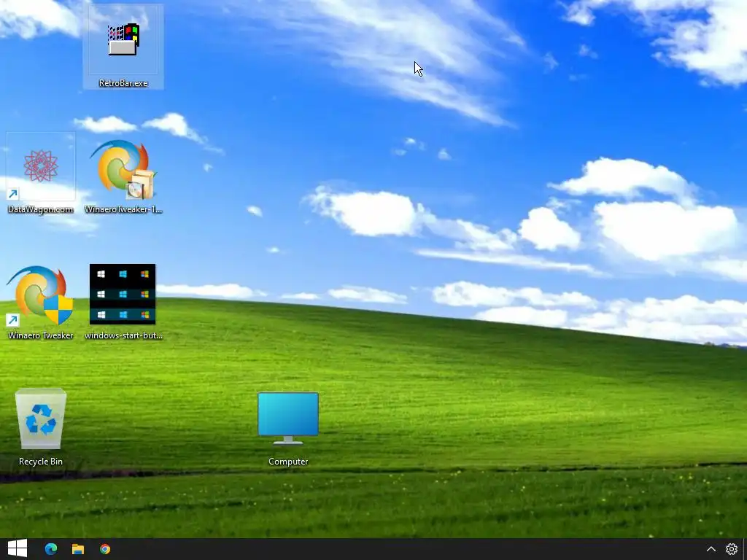
Task: Open the Windows Start menu
Action: pos(18,549)
